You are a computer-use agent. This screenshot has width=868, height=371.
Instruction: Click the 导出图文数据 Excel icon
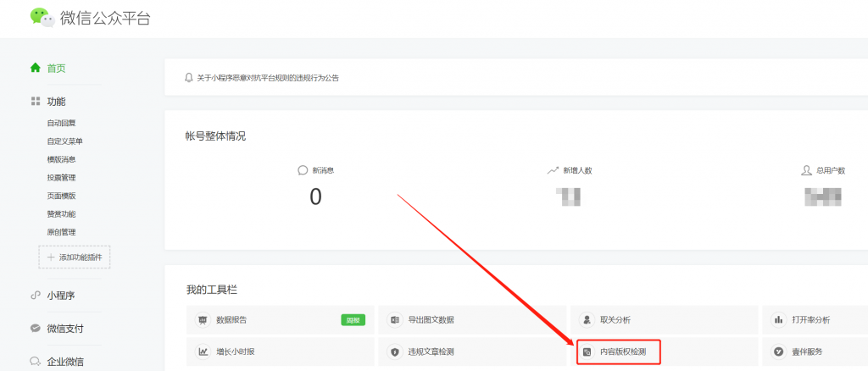(395, 319)
